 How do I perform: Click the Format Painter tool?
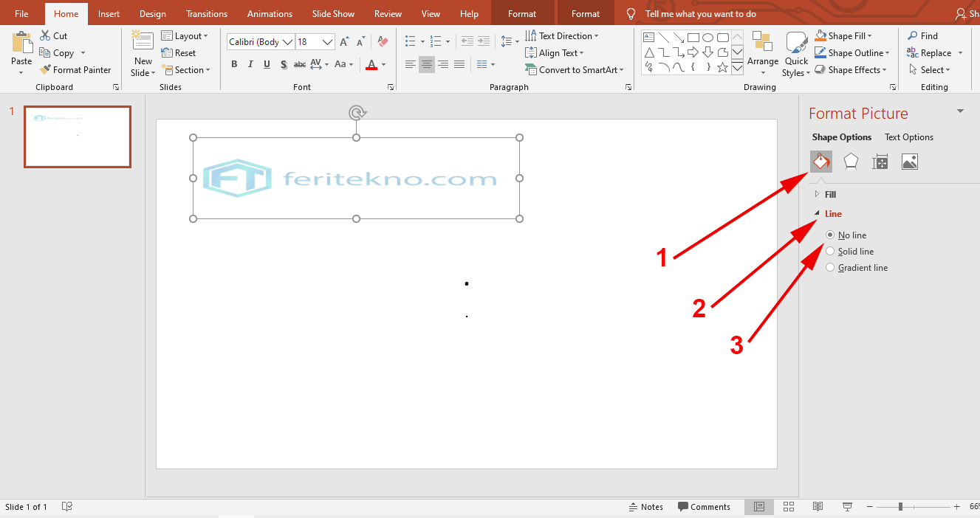(x=75, y=70)
